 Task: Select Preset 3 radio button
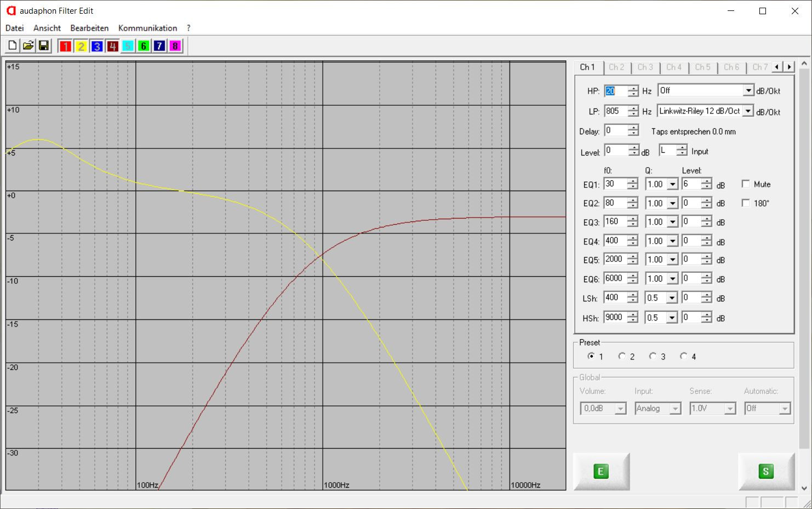(x=653, y=356)
